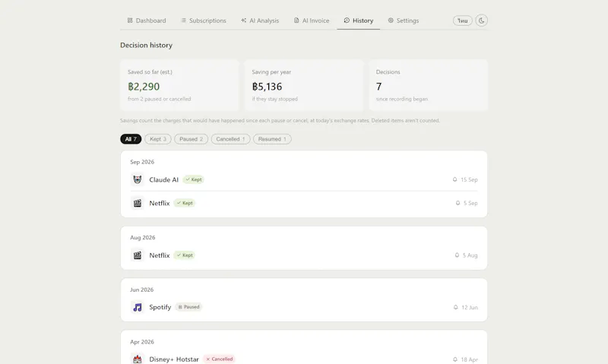Click the bell icon beside 5 Sep
The height and width of the screenshot is (364, 608).
(458, 203)
